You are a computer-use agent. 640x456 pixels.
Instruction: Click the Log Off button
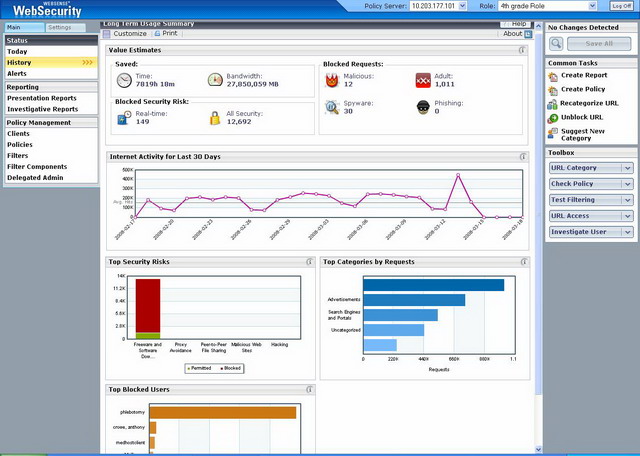621,6
